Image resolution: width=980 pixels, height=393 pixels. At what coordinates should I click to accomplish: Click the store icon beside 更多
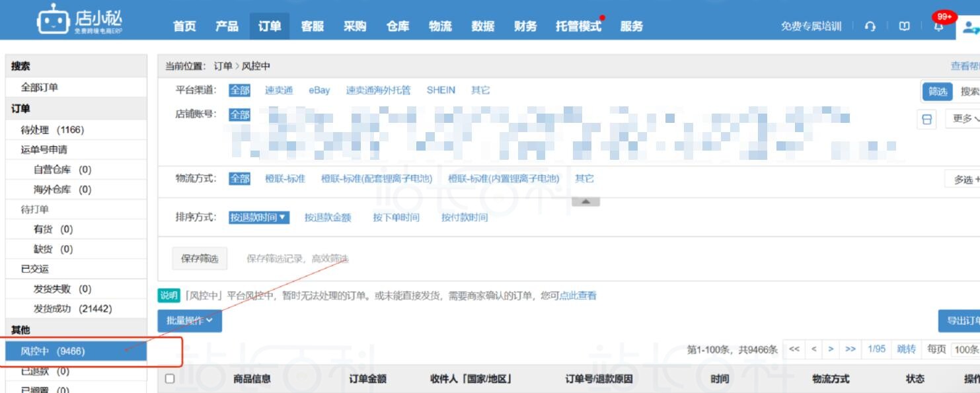[x=927, y=119]
